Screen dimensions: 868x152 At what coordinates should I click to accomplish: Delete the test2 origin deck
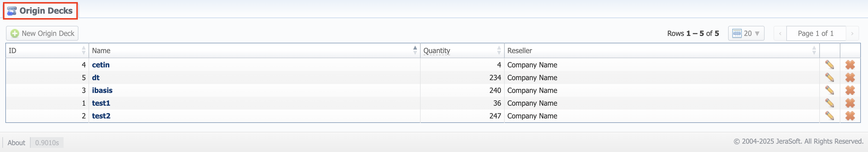point(850,116)
